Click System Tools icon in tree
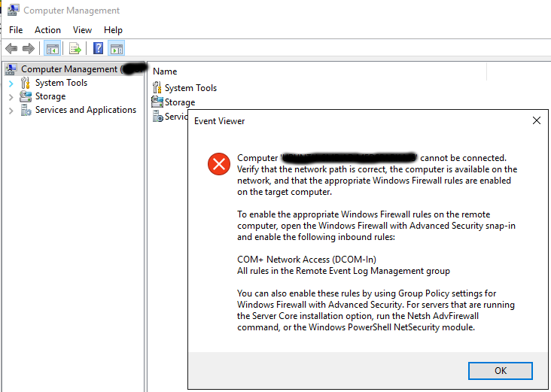The image size is (551, 392). pos(26,83)
